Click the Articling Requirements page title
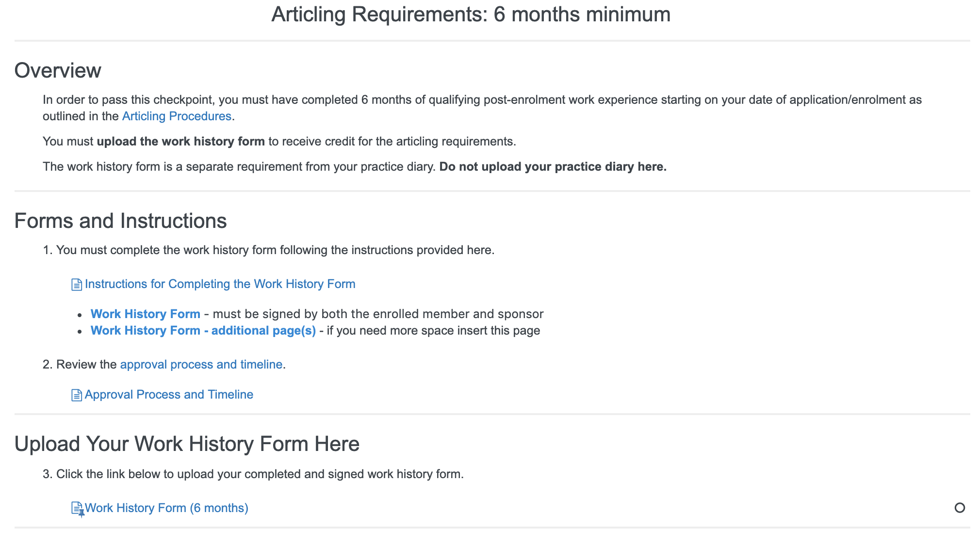Viewport: 980px width, 546px height. 471,15
